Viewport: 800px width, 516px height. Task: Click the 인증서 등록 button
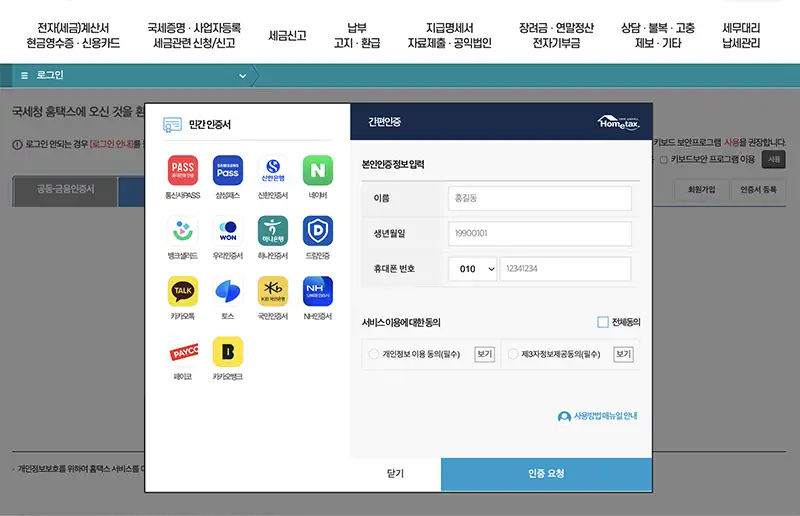(758, 189)
